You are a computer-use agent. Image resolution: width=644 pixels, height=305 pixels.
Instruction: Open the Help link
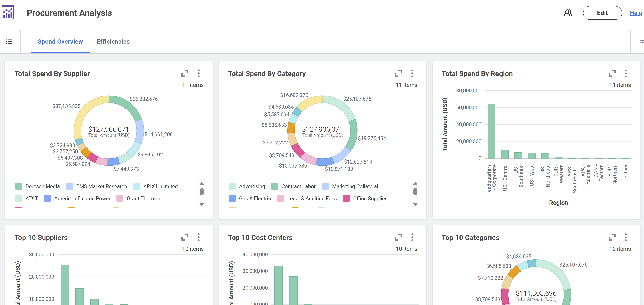[636, 13]
